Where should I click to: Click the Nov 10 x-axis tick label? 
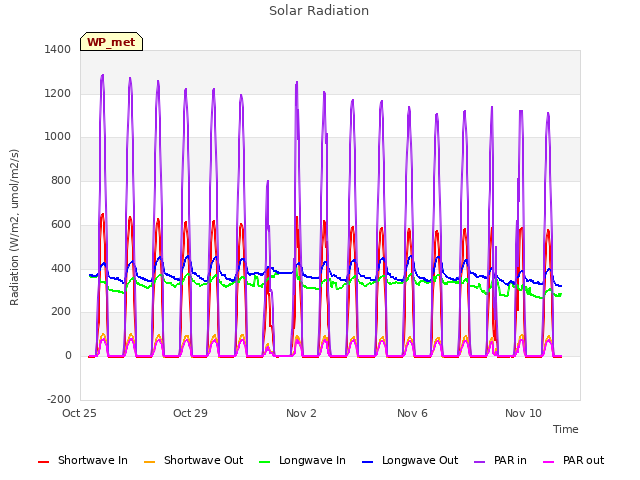point(523,413)
